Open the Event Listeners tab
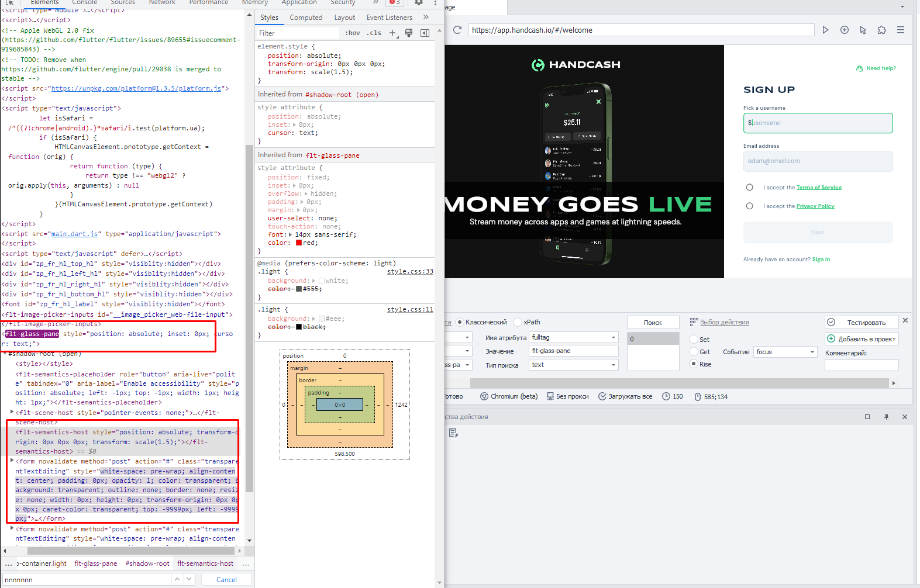Viewport: 920px width, 588px height. [390, 18]
